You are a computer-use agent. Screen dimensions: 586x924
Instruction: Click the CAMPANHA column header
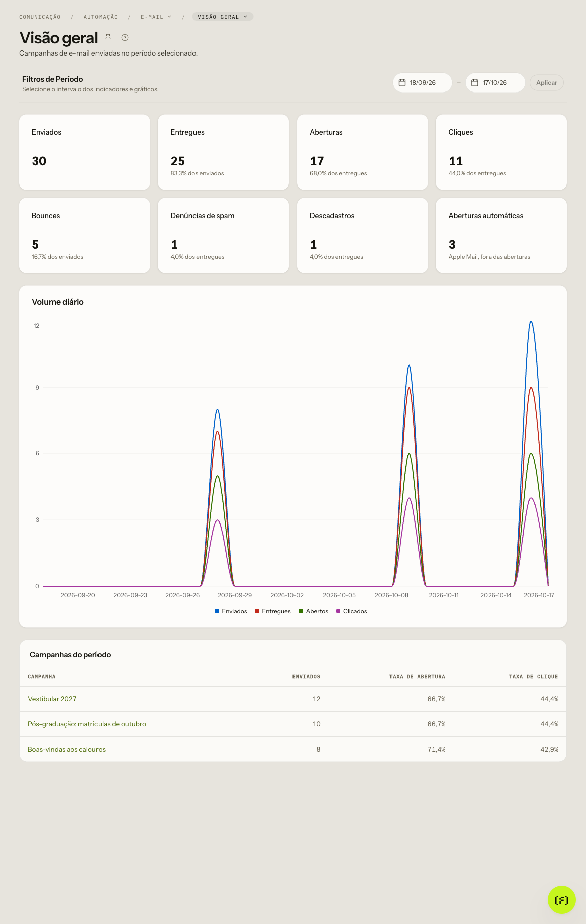coord(42,677)
